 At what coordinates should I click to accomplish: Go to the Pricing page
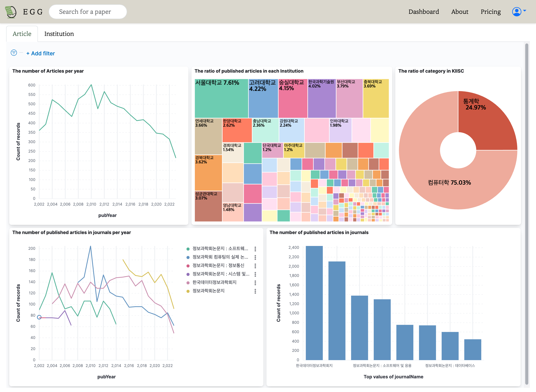point(490,12)
